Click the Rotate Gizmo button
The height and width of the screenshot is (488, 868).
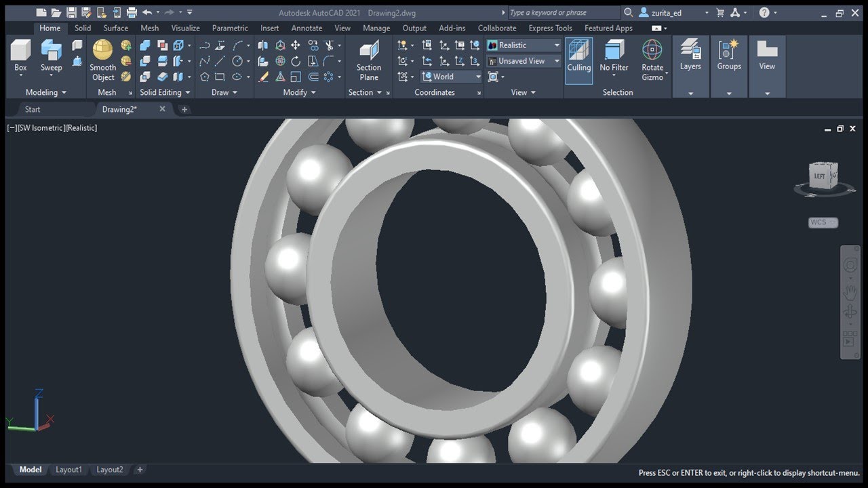coord(652,60)
